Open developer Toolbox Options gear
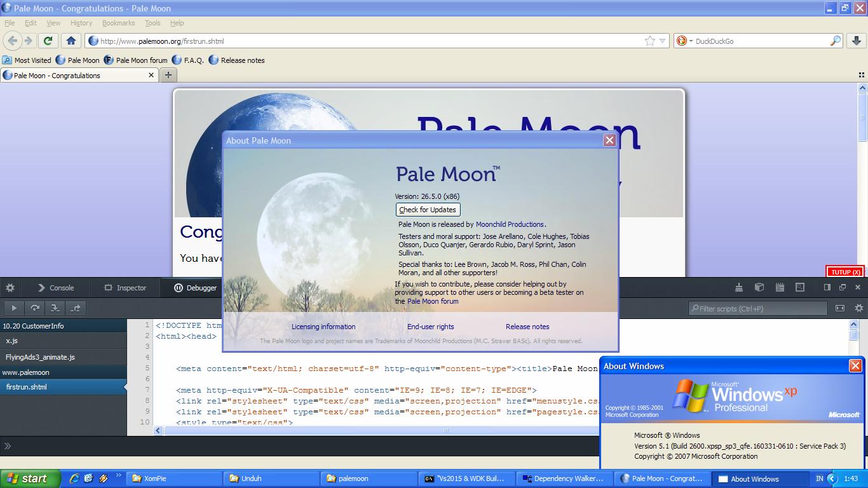The image size is (868, 488). (10, 288)
